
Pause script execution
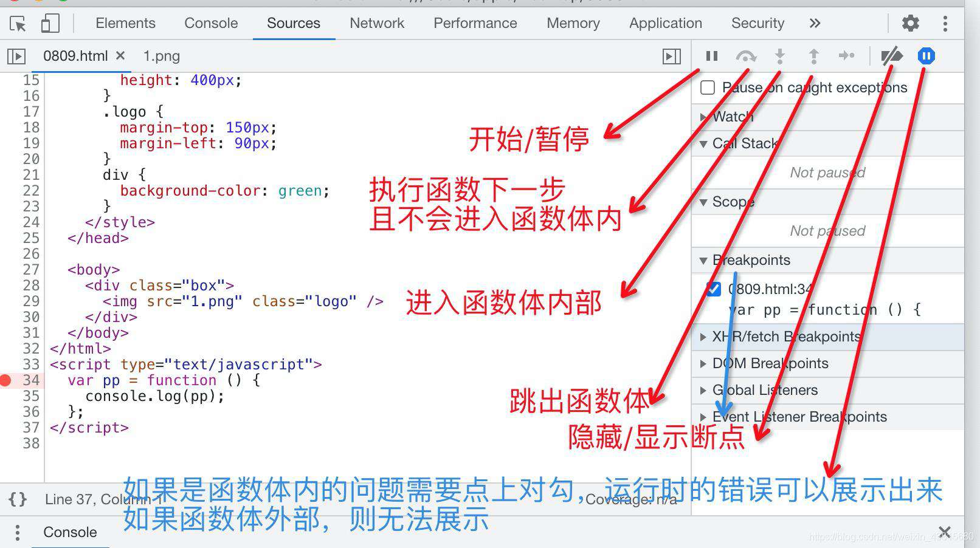tap(712, 56)
